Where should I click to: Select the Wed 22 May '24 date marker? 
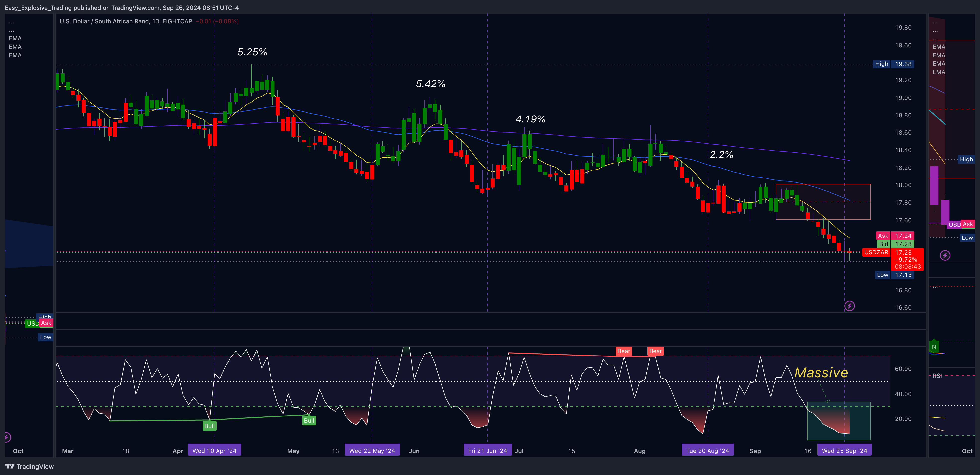click(x=372, y=451)
